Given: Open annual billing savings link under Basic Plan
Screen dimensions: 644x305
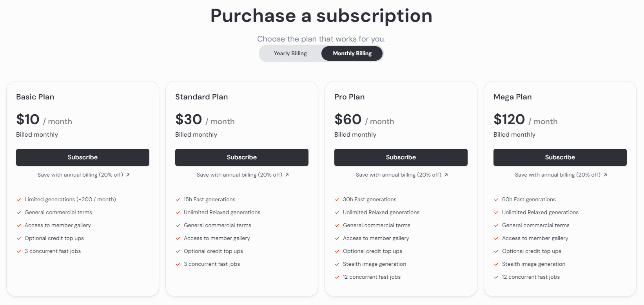Looking at the screenshot, I should [80, 175].
